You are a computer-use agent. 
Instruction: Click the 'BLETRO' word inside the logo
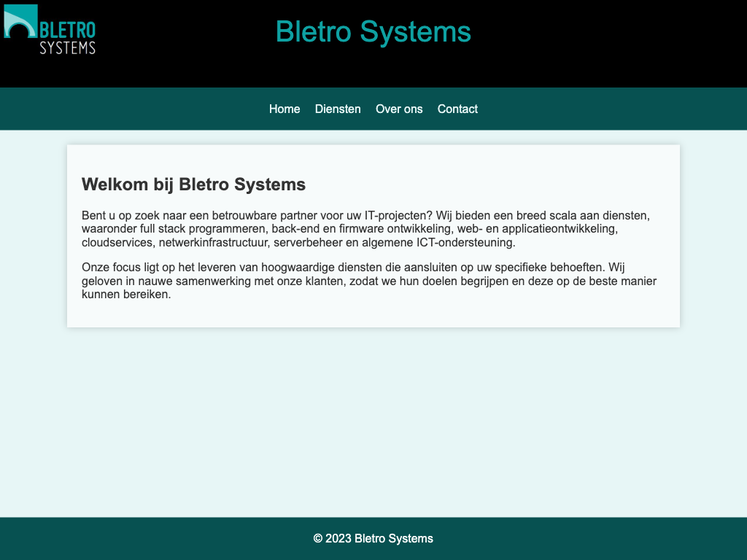[68, 30]
